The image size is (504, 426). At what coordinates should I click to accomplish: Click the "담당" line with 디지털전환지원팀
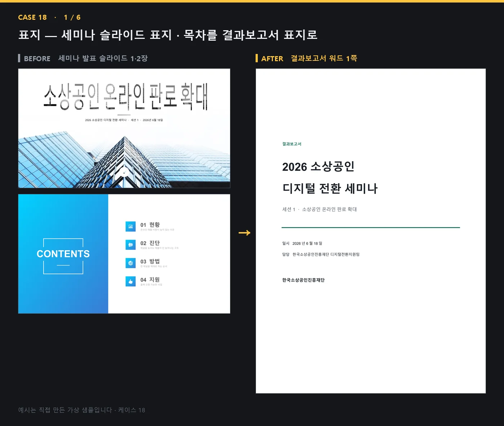tap(321, 254)
